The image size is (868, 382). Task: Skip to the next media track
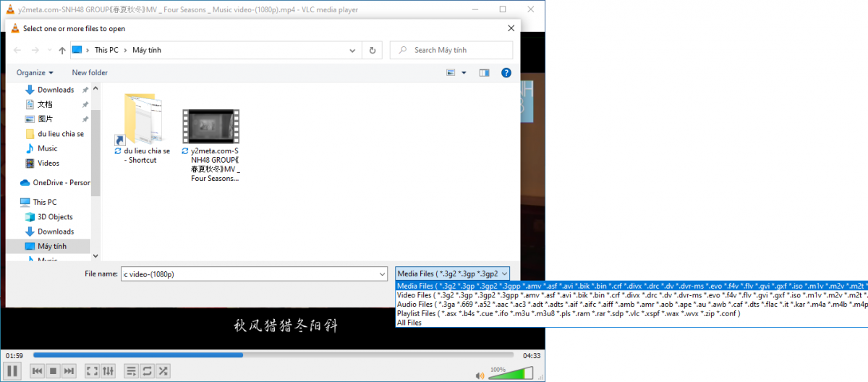69,371
